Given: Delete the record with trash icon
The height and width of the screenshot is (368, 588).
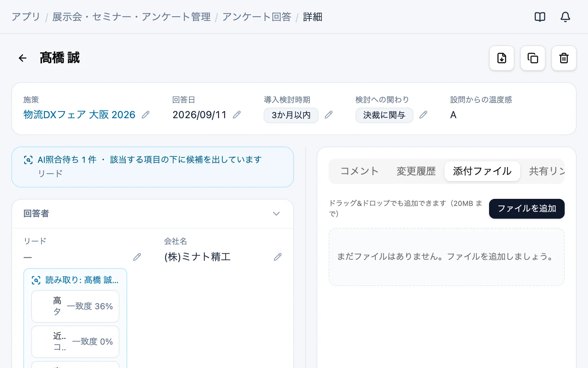Looking at the screenshot, I should click(x=564, y=58).
